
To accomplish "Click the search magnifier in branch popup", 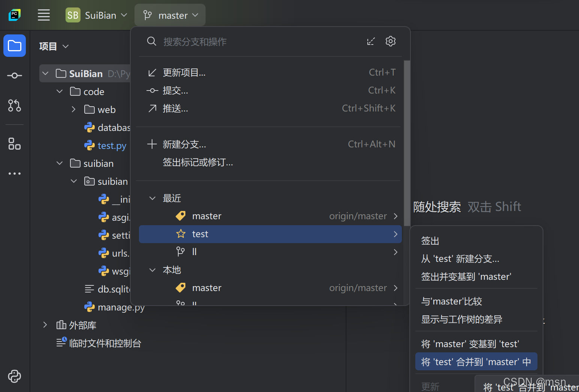I will coord(152,42).
